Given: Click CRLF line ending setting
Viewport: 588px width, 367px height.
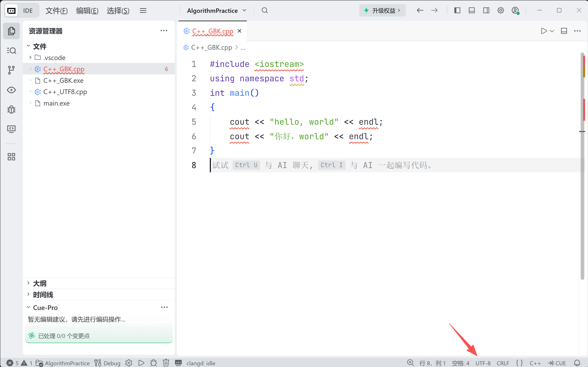Looking at the screenshot, I should point(503,363).
